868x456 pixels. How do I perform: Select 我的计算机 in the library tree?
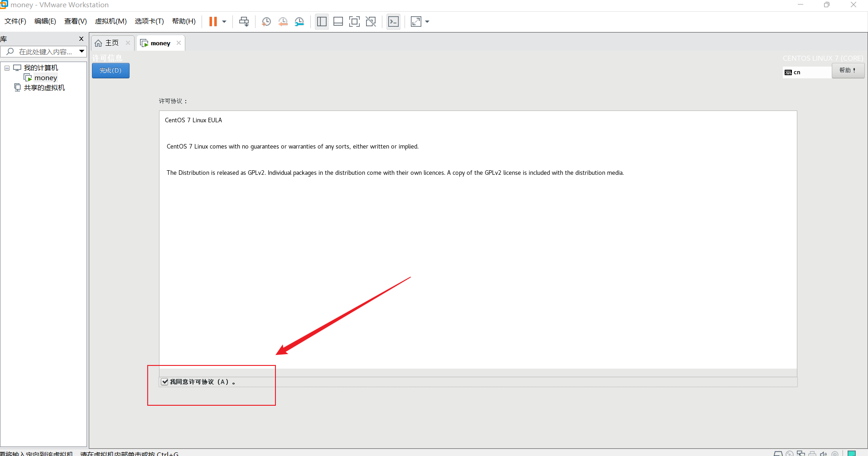[x=41, y=68]
